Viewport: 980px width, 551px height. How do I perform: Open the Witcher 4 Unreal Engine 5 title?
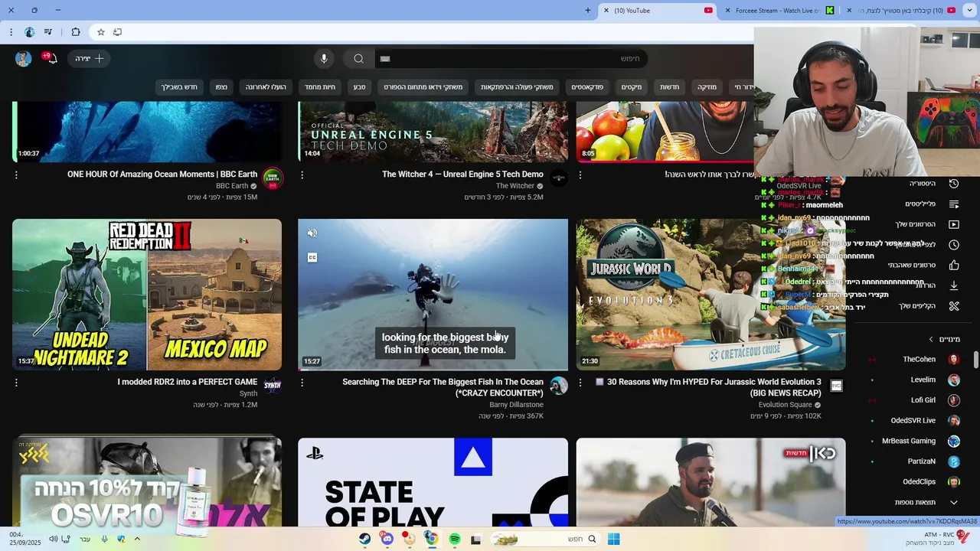coord(462,174)
